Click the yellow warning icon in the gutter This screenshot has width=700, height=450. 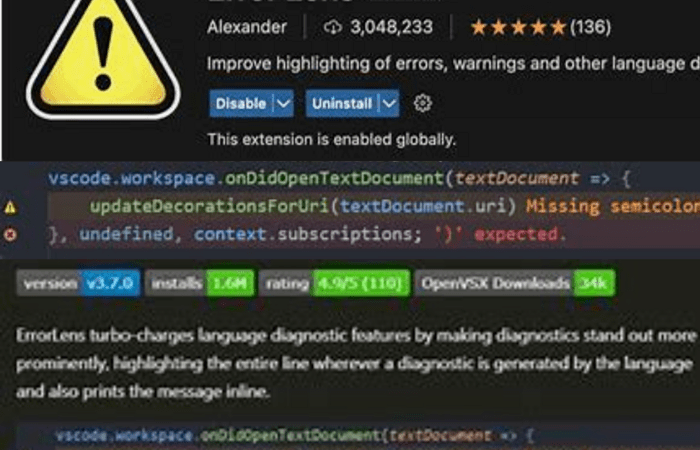(10, 207)
